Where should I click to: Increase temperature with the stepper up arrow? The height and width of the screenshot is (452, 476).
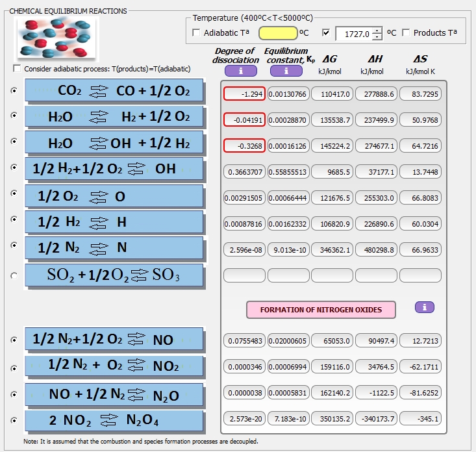377,30
